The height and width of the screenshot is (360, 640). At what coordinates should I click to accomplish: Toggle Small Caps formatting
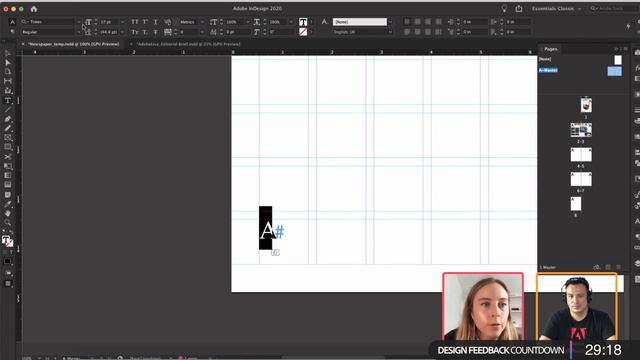tap(135, 32)
